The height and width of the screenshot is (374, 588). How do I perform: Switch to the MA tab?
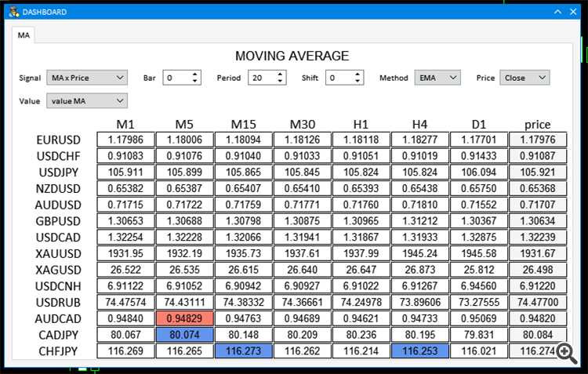click(x=24, y=35)
